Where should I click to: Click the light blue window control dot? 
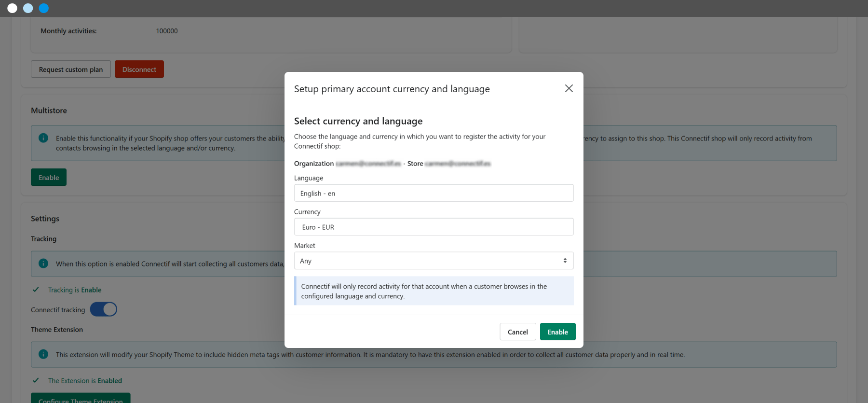[28, 8]
